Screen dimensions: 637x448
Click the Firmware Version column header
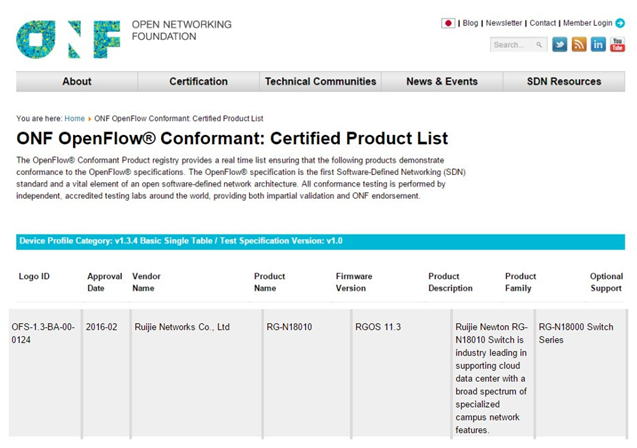[x=354, y=282]
